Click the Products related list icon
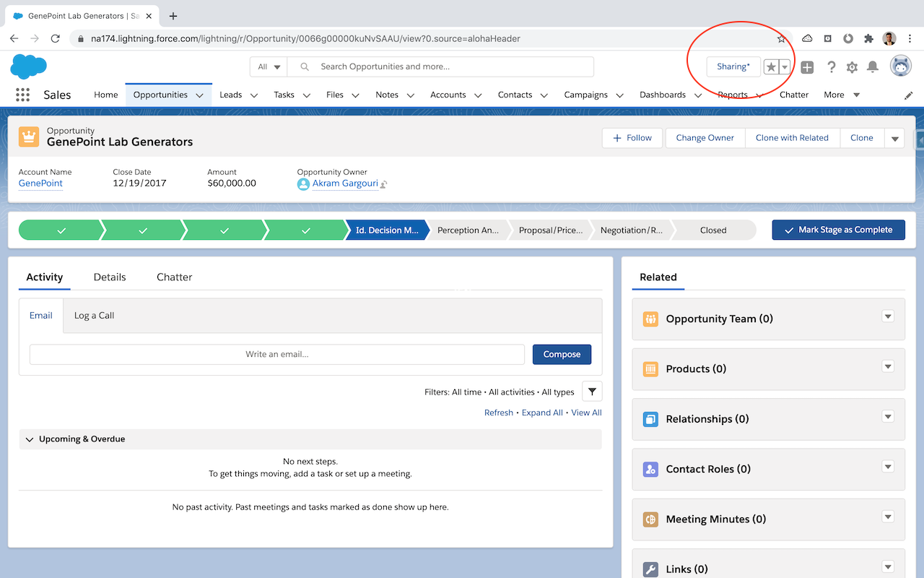The width and height of the screenshot is (924, 578). (x=650, y=369)
